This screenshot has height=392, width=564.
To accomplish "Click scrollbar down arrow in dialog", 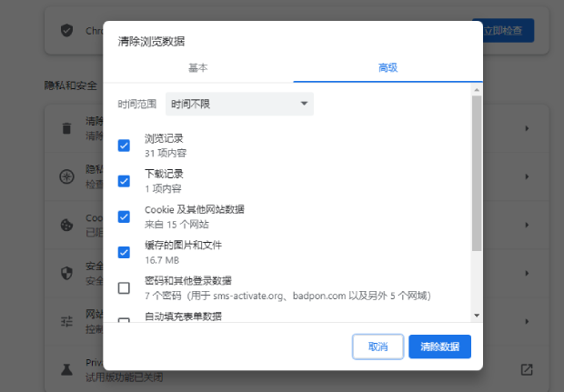I will tap(477, 315).
